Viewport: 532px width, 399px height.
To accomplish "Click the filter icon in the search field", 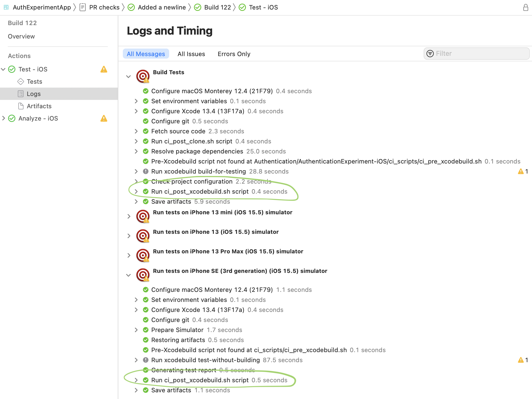I will coord(430,54).
